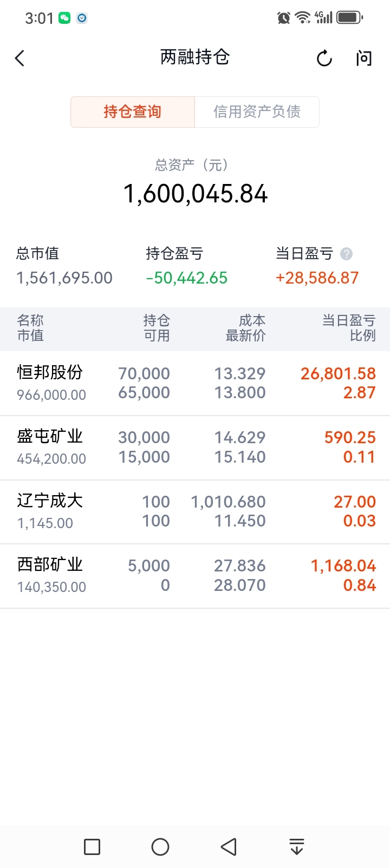Open the 恒邦股份 holding row

[195, 383]
